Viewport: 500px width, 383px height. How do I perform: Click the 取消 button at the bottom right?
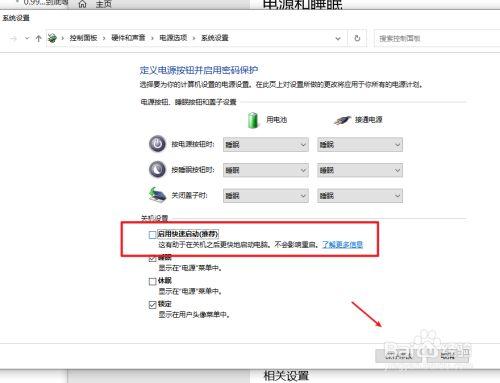[447, 356]
